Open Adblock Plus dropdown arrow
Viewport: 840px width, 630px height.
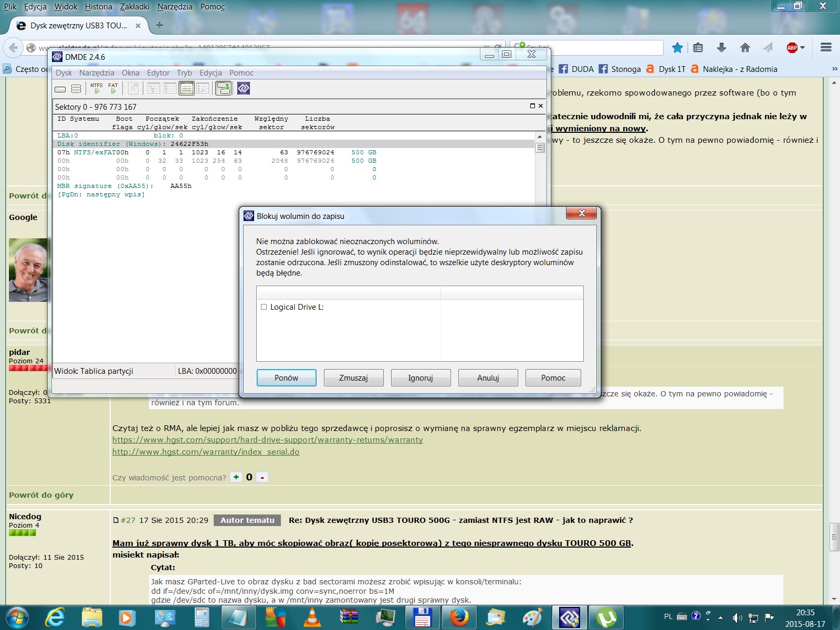coord(802,48)
